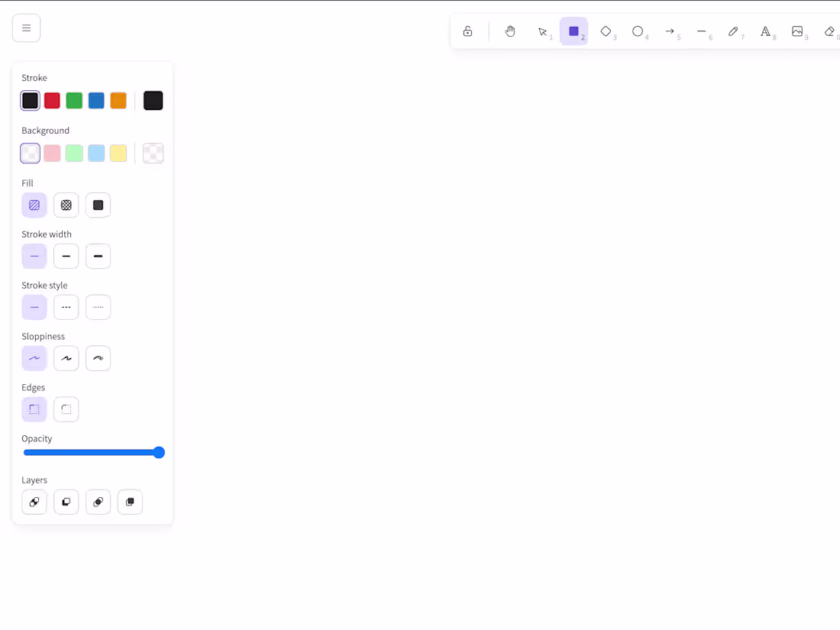The width and height of the screenshot is (840, 630).
Task: Enable solid fill style
Action: (x=98, y=205)
